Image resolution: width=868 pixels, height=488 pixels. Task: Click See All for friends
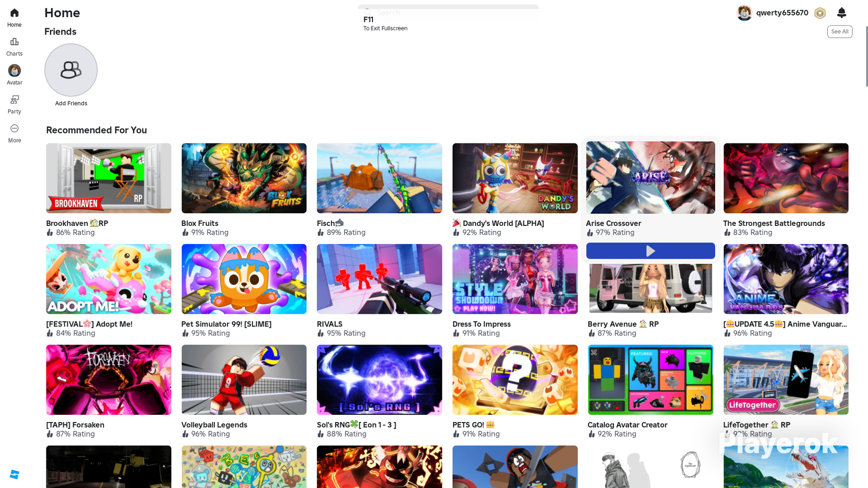click(x=840, y=32)
